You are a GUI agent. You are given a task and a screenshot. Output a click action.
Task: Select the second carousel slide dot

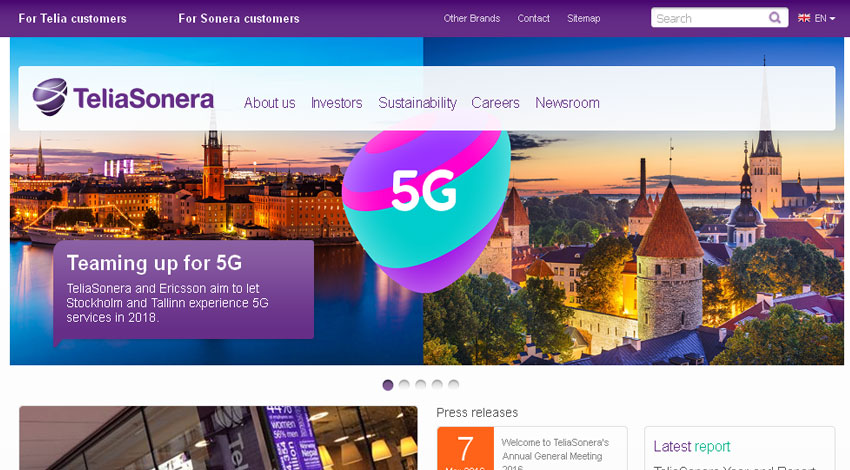tap(404, 385)
